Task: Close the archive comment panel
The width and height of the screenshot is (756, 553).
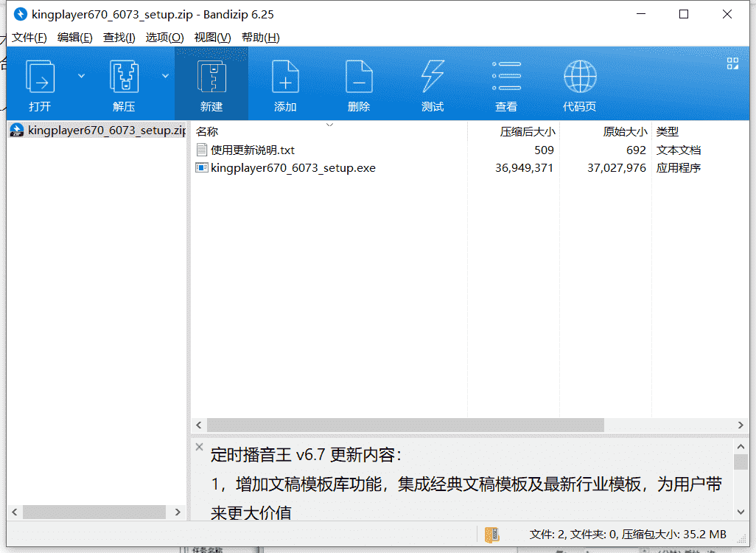Action: pos(199,447)
